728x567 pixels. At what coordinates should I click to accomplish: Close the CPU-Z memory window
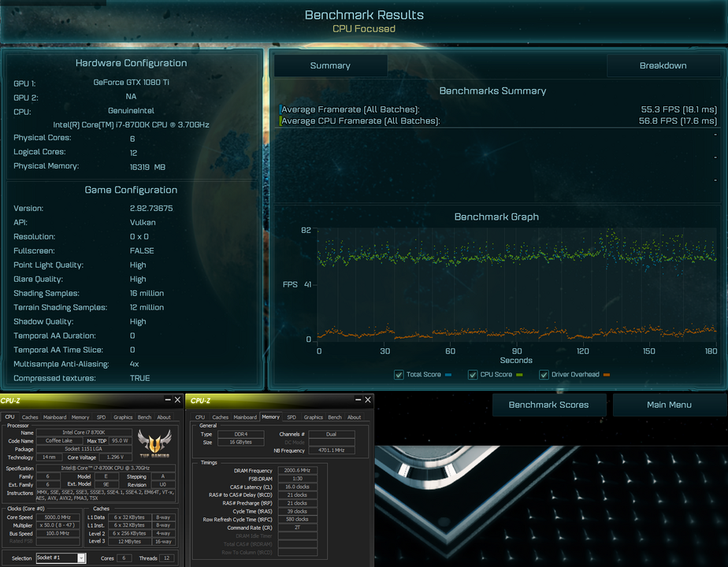click(368, 399)
